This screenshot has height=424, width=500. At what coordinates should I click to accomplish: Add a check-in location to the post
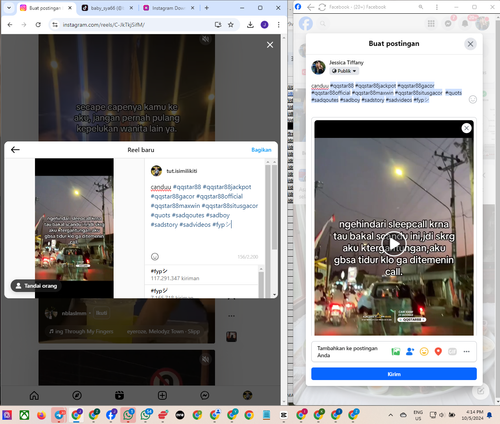click(x=438, y=351)
